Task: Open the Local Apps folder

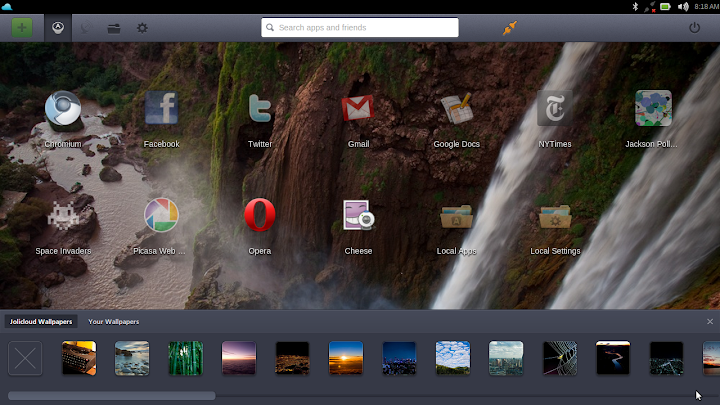Action: point(456,216)
